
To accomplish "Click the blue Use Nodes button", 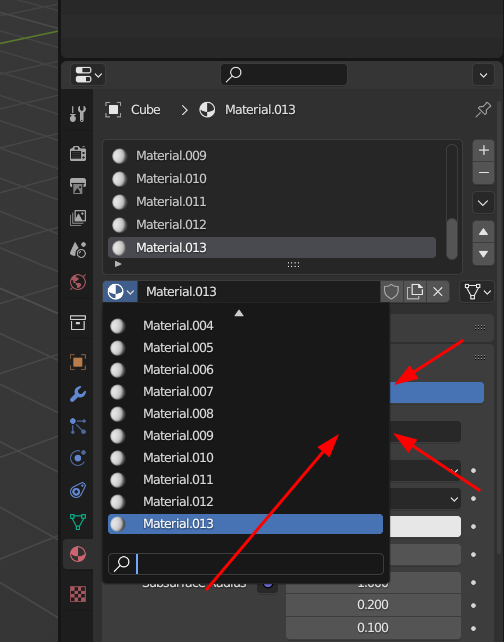I will 436,393.
